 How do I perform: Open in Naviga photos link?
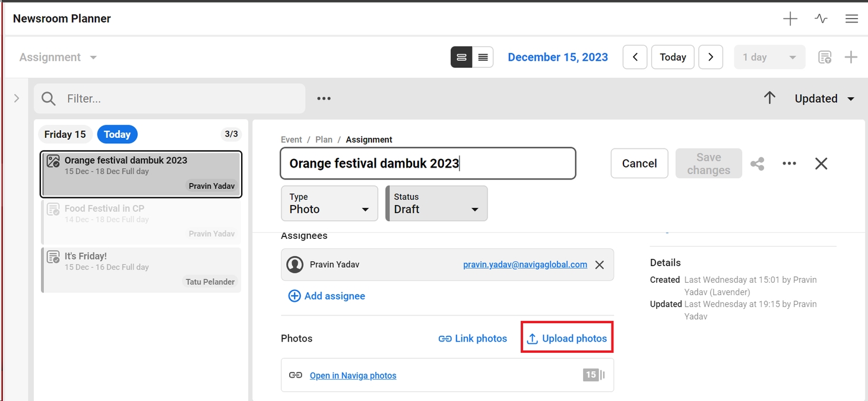[x=353, y=375]
